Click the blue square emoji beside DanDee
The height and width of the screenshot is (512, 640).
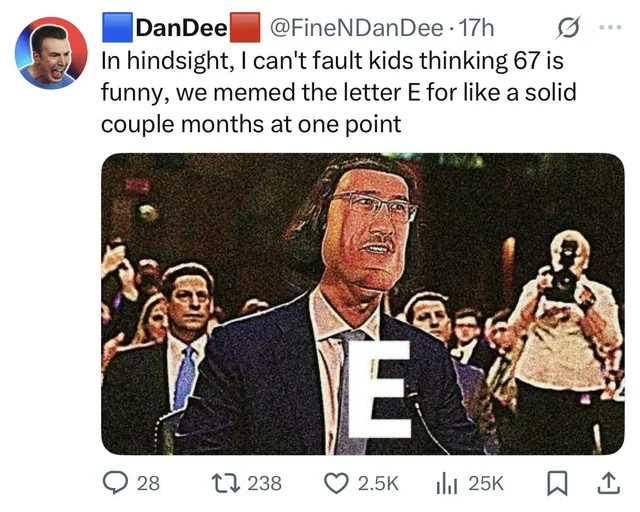tap(118, 27)
